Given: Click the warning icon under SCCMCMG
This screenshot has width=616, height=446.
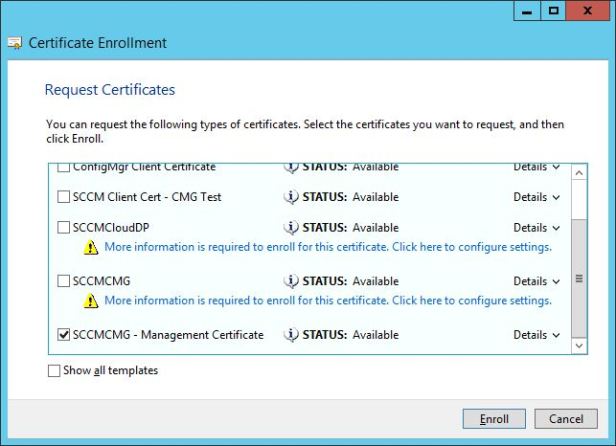Looking at the screenshot, I should (91, 301).
